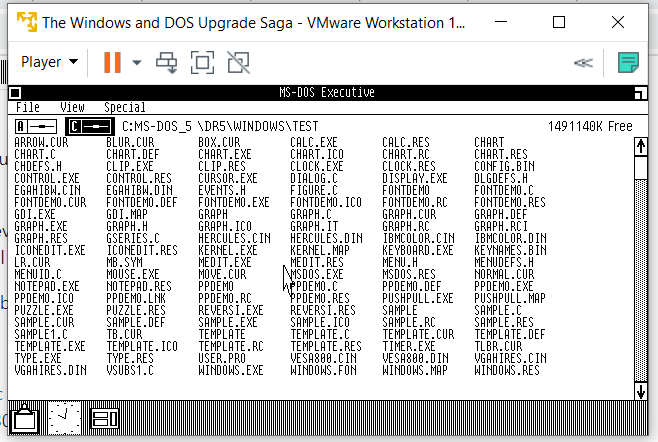658x442 pixels.
Task: Click the scrollbar thumb box
Action: pos(641,167)
